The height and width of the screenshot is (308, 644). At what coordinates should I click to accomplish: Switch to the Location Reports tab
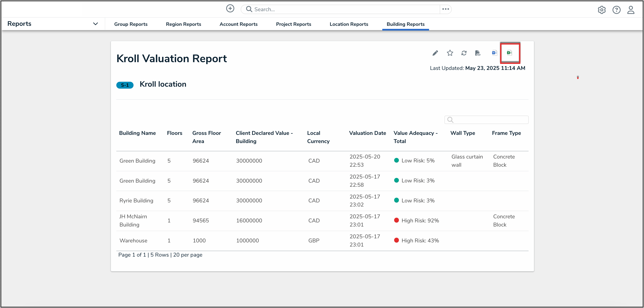(349, 24)
